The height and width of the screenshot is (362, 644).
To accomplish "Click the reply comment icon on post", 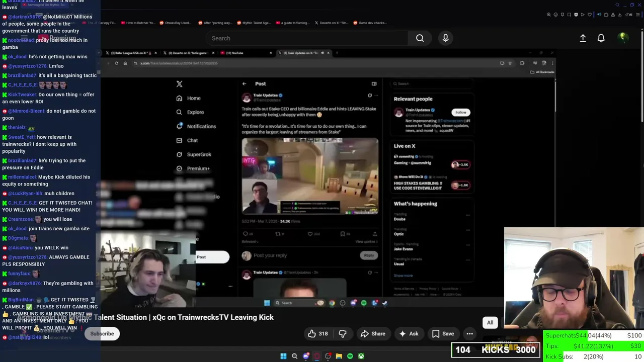I will (246, 234).
